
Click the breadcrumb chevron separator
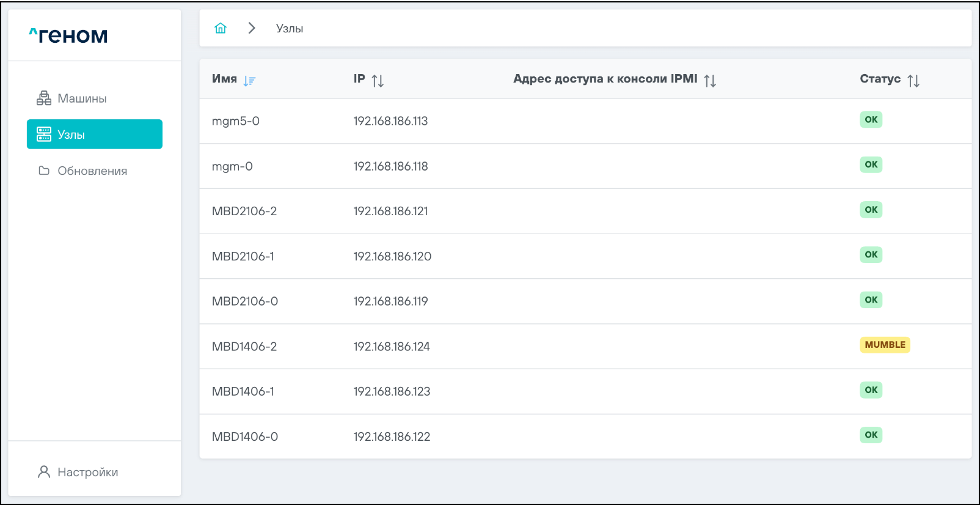[x=252, y=28]
